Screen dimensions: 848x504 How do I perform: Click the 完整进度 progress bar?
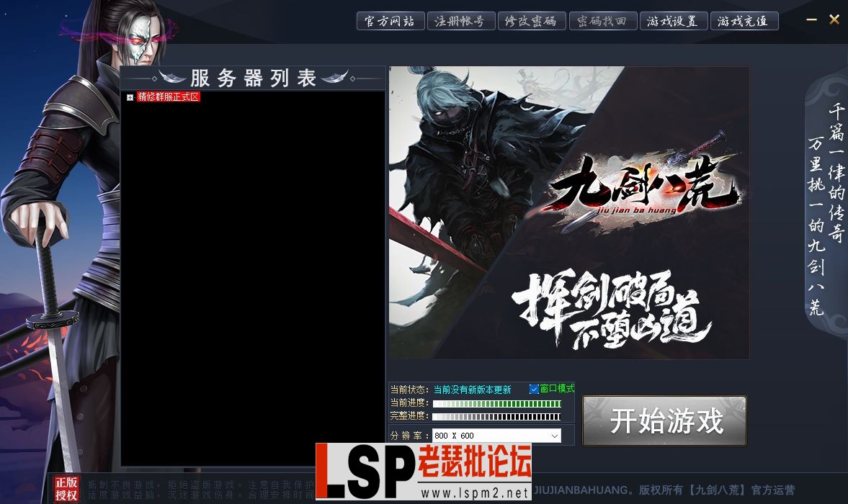[x=496, y=416]
